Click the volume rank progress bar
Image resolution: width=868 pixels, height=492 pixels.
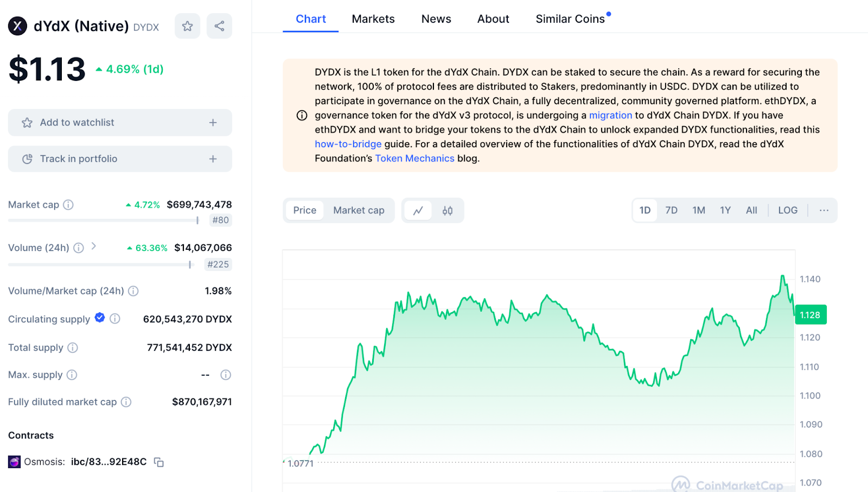[100, 265]
